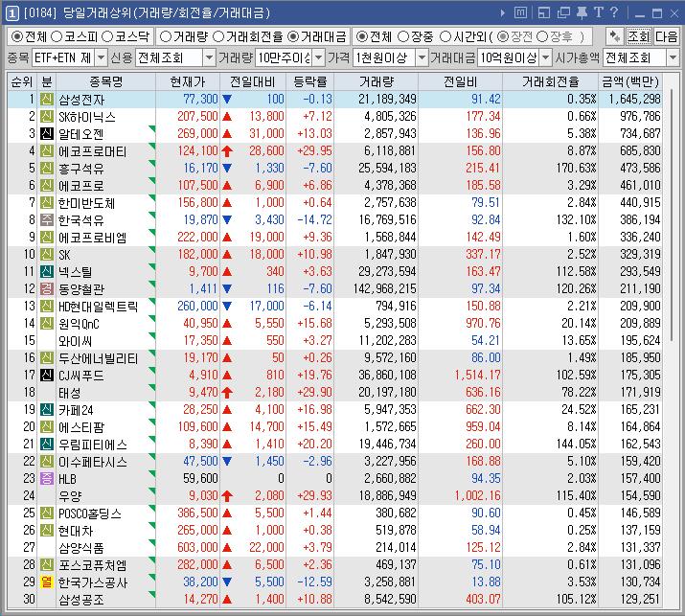Click the T font size icon
685x616 pixels.
(x=598, y=12)
